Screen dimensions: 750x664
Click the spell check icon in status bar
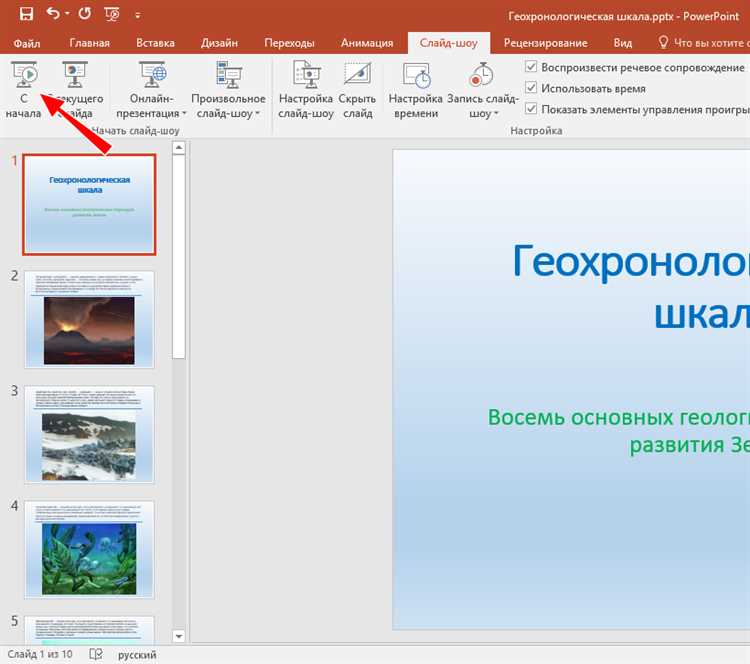96,654
